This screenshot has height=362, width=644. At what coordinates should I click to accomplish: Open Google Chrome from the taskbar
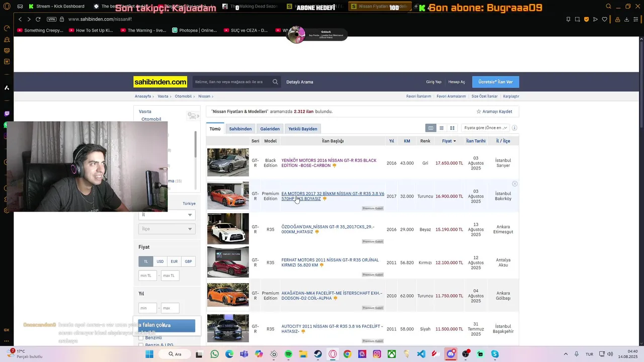[347, 354]
